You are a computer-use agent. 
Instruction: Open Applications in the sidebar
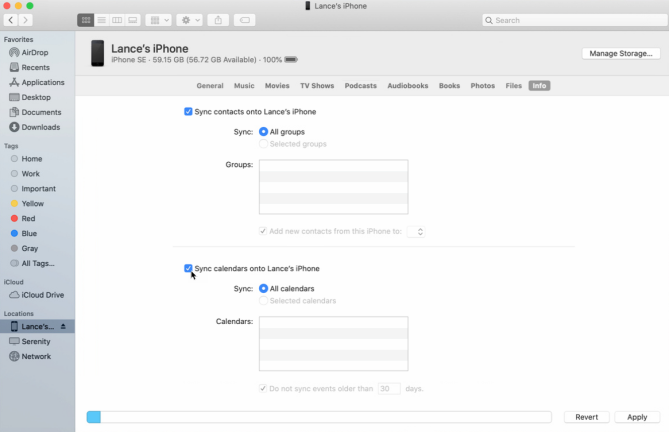pos(37,82)
